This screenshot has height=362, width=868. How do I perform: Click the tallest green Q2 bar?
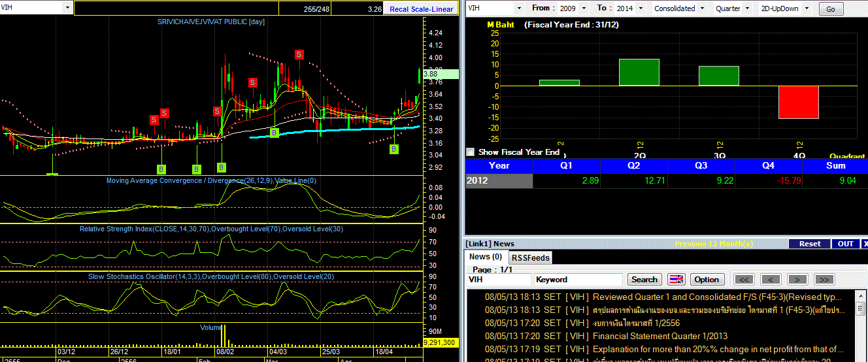[x=639, y=72]
